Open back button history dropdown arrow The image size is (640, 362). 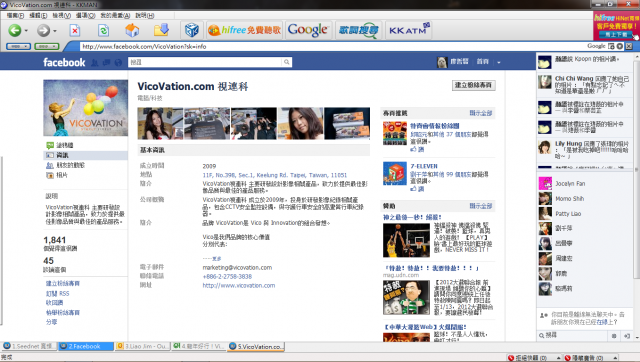point(26,31)
